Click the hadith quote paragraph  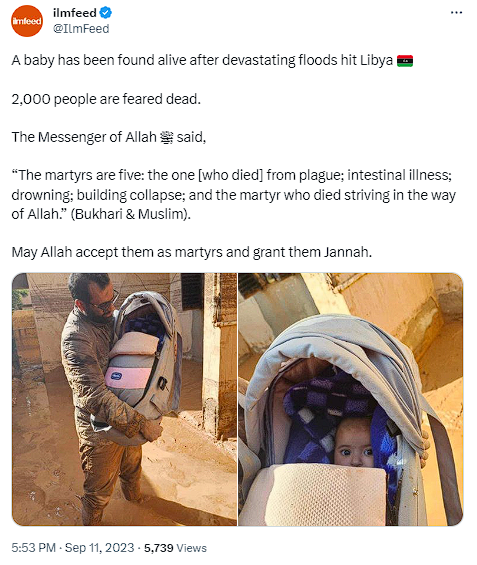[x=233, y=195]
